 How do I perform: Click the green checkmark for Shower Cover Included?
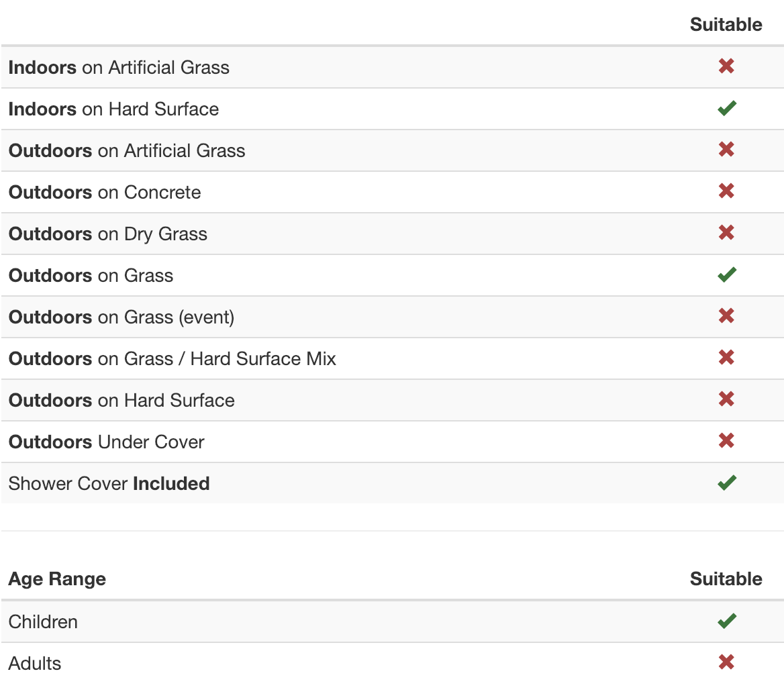click(726, 483)
